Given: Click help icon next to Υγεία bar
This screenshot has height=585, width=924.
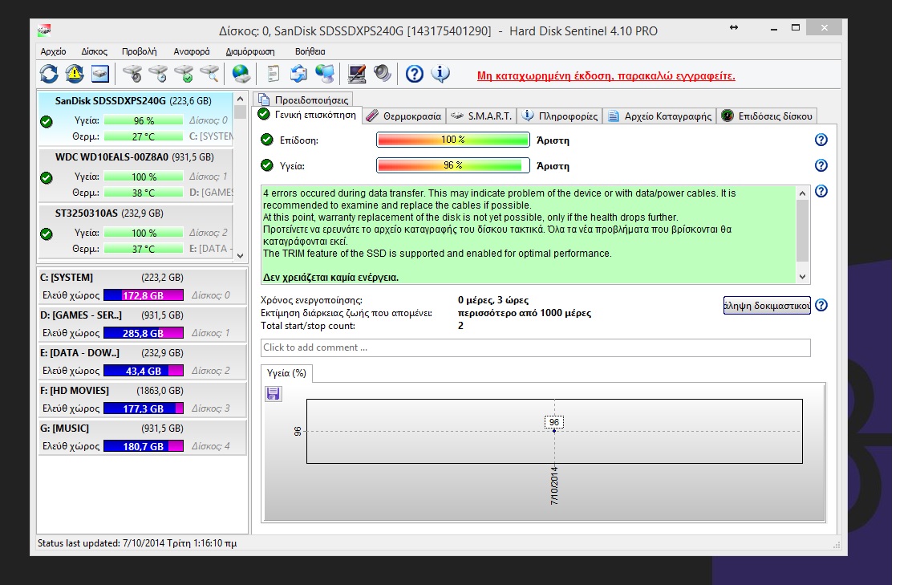Looking at the screenshot, I should tap(821, 166).
